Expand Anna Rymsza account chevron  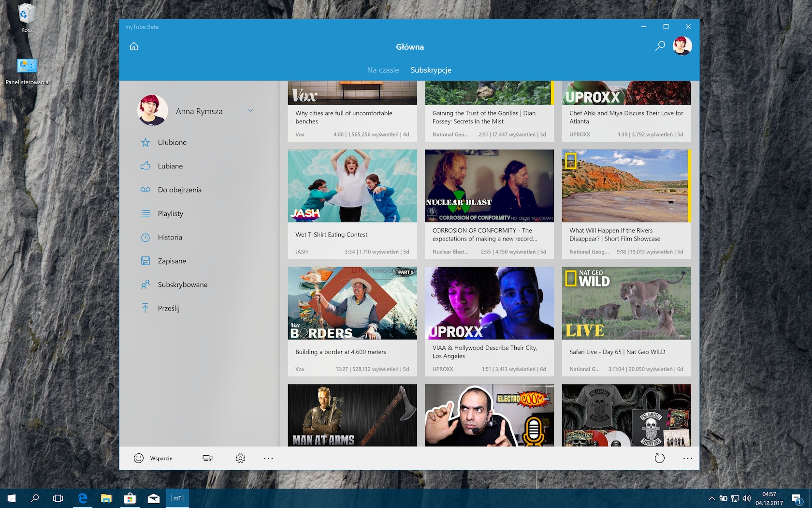point(250,110)
